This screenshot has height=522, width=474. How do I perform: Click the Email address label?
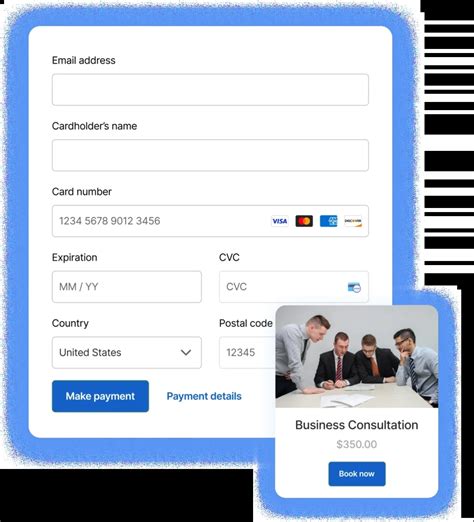pos(84,60)
